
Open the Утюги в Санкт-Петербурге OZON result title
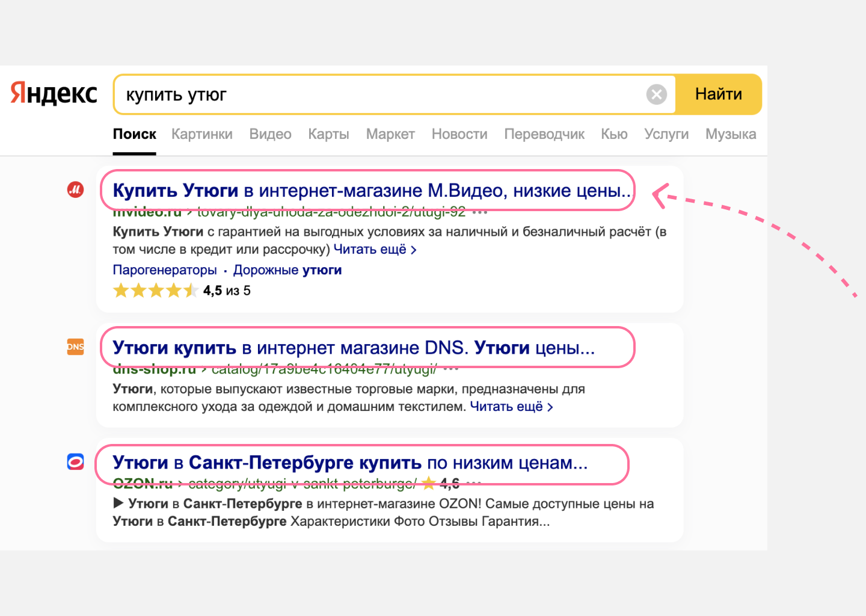coord(350,463)
